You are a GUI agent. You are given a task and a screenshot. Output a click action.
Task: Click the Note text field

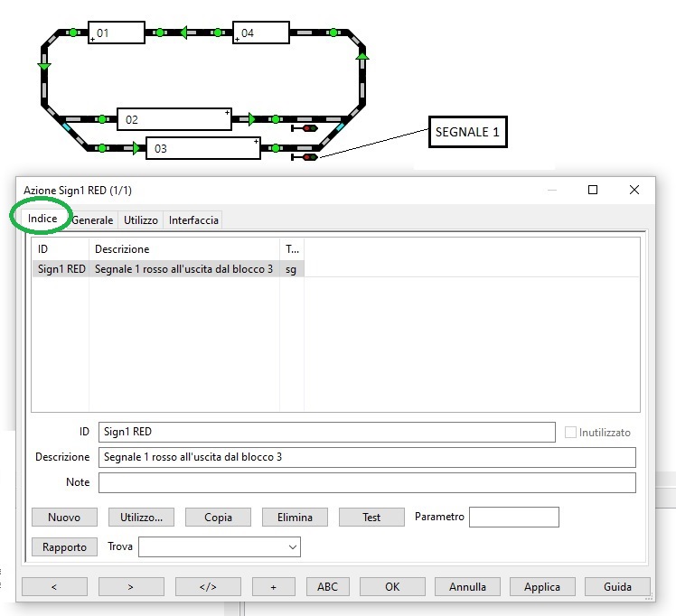(x=366, y=482)
